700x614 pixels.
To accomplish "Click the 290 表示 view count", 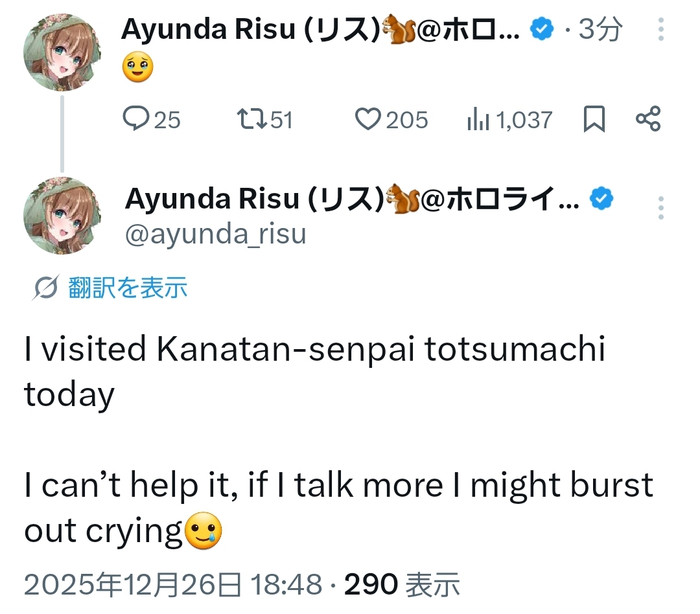I will (x=402, y=585).
